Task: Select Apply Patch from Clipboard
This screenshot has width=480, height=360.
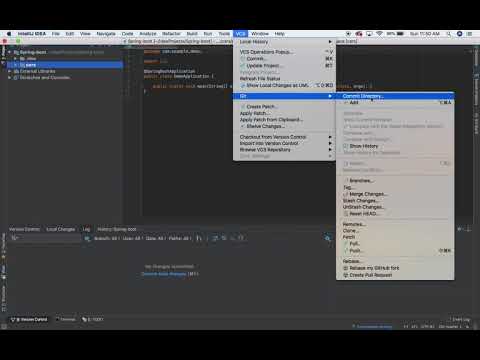Action: tap(284, 120)
